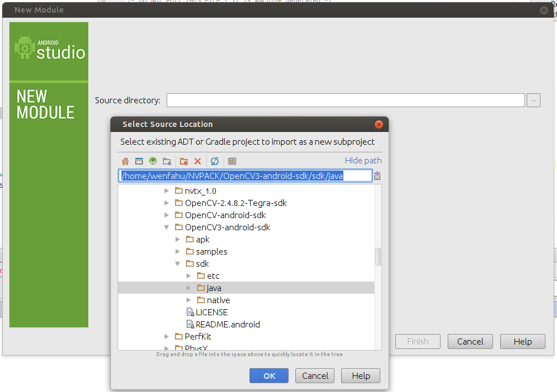Expand the nvtx_1.0 folder
Image resolution: width=557 pixels, height=392 pixels.
coord(166,191)
